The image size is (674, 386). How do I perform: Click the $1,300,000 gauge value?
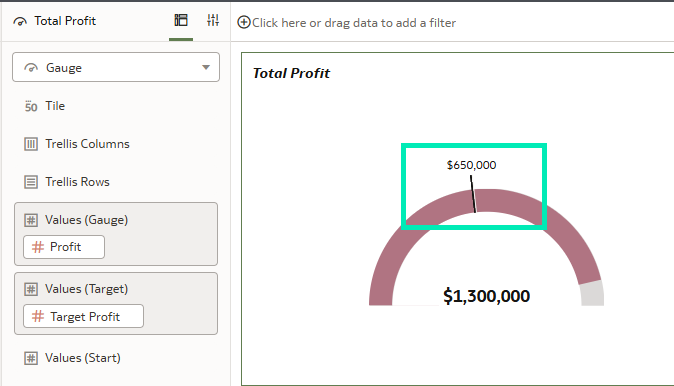coord(486,296)
